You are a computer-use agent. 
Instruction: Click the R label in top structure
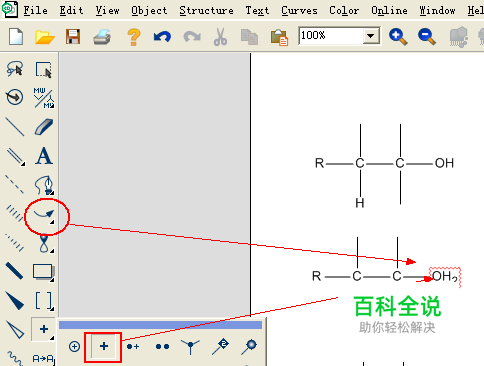(319, 163)
